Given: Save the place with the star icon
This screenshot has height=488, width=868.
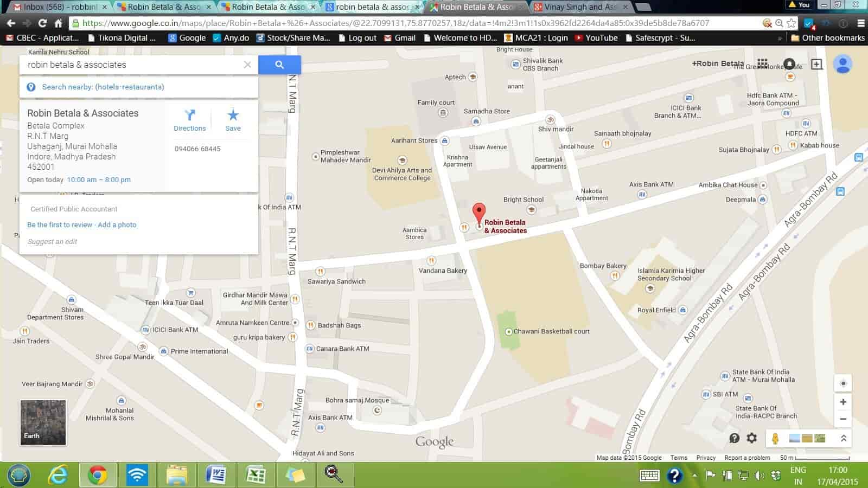Looking at the screenshot, I should [233, 120].
